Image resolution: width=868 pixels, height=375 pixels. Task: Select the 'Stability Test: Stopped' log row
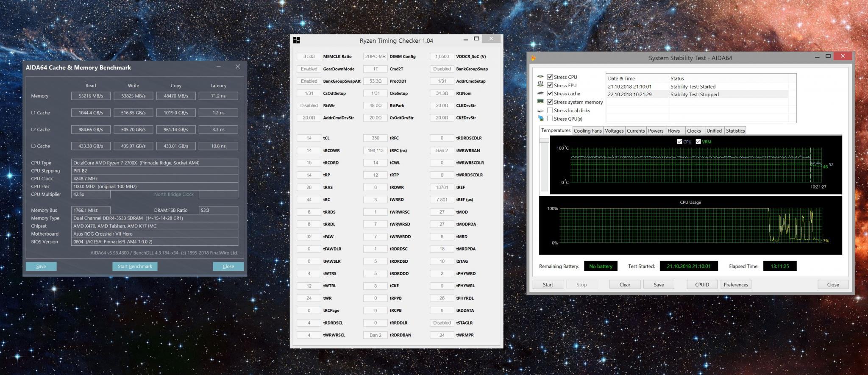tap(697, 94)
